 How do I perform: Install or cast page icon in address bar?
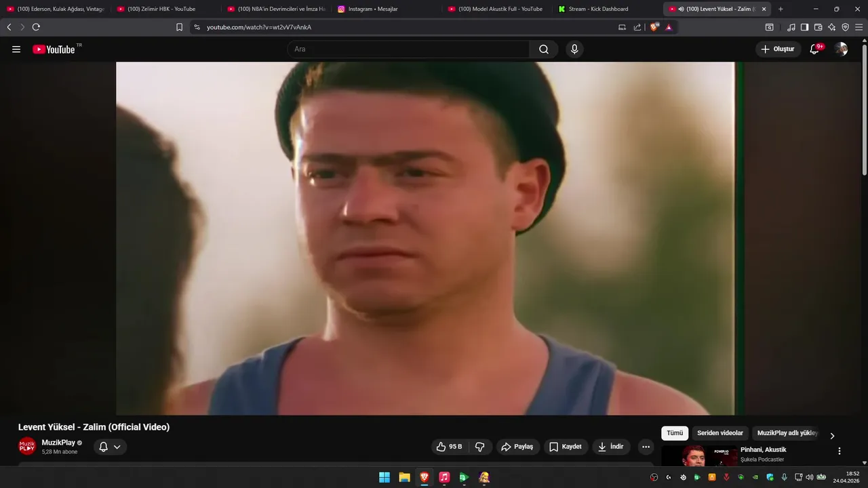click(622, 27)
